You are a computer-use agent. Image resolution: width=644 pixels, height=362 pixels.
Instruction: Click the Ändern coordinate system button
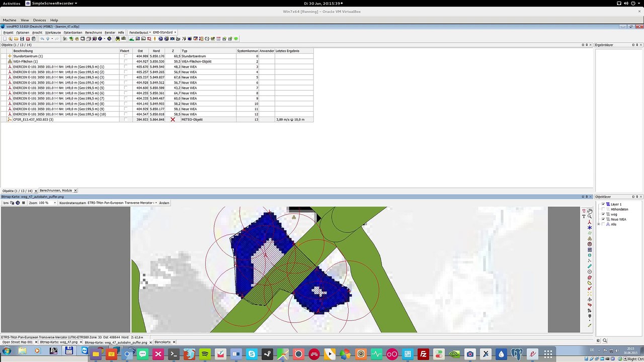[x=164, y=203]
